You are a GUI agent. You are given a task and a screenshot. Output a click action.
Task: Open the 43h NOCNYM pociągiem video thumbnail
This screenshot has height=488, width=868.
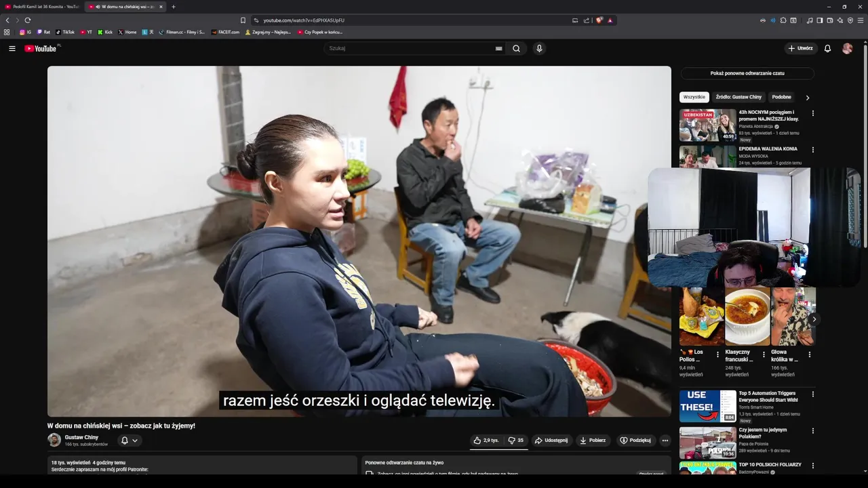tap(708, 125)
